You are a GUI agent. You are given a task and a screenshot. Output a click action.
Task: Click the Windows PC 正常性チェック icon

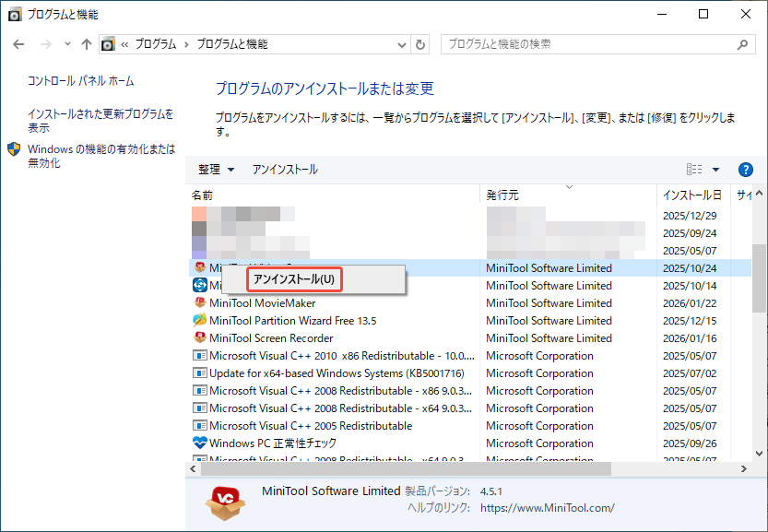point(199,443)
